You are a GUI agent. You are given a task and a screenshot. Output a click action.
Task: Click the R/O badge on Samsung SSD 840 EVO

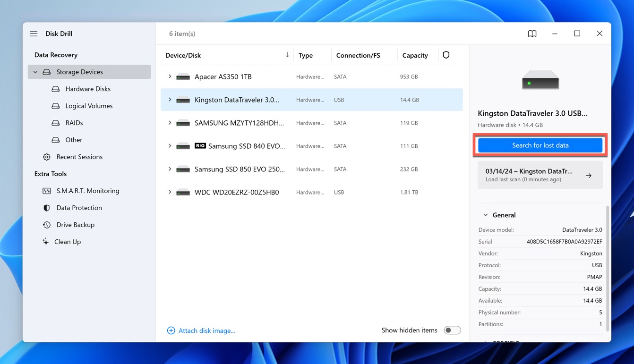(x=200, y=146)
